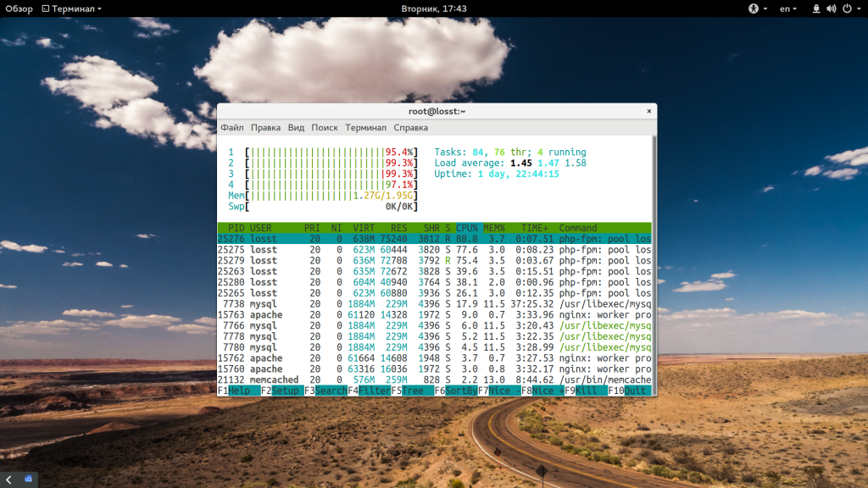The width and height of the screenshot is (868, 488).
Task: Close the root@losst terminal window
Action: (x=648, y=111)
